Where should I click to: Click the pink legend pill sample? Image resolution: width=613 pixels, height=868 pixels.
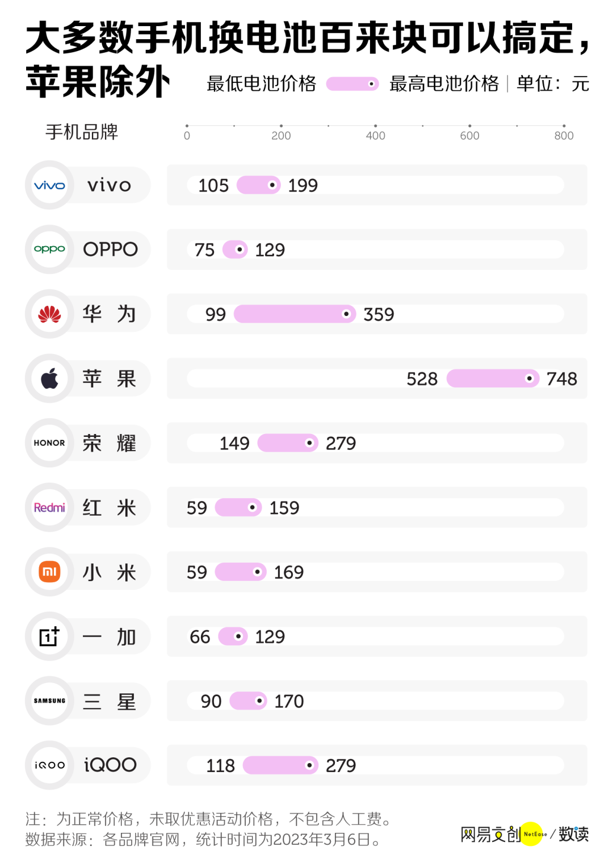coord(352,84)
